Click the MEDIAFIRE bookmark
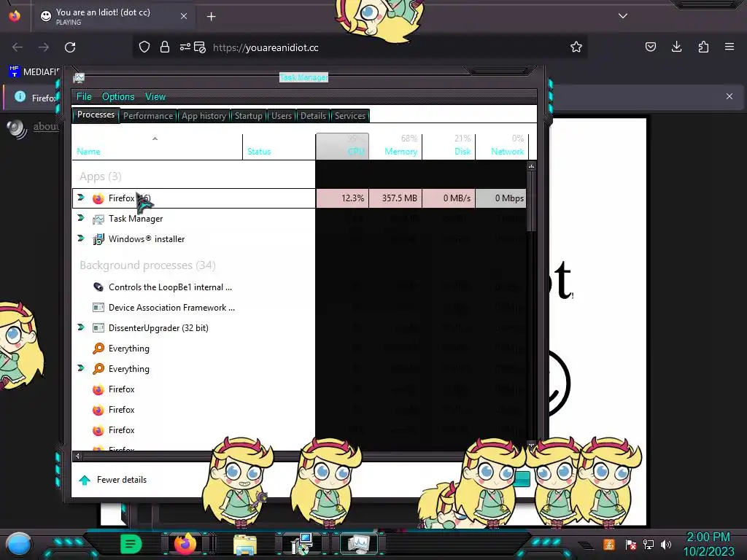747x560 pixels. coord(34,72)
